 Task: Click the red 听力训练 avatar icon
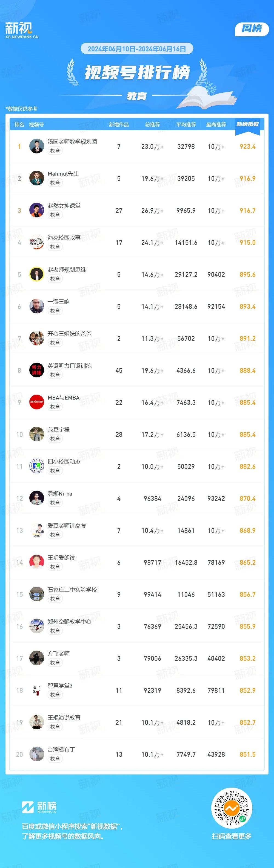37,370
